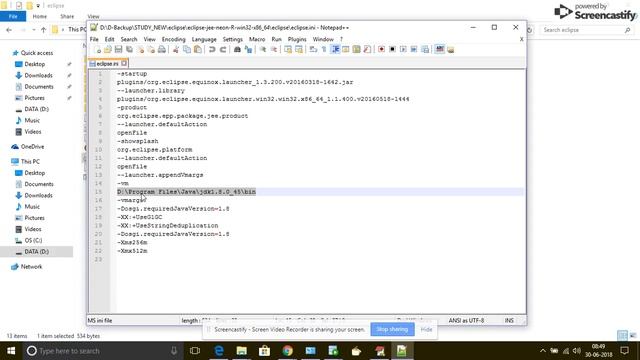Stop macro recording with black square

click(x=392, y=49)
